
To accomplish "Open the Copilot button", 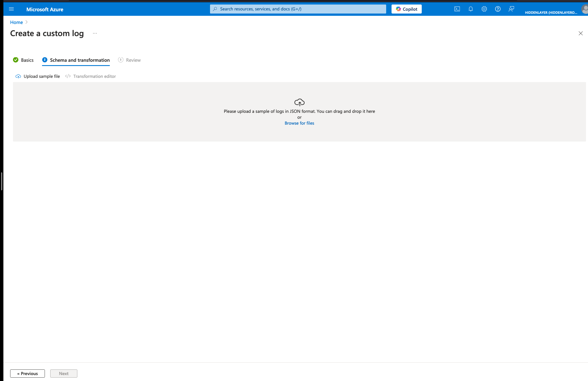I will point(406,9).
